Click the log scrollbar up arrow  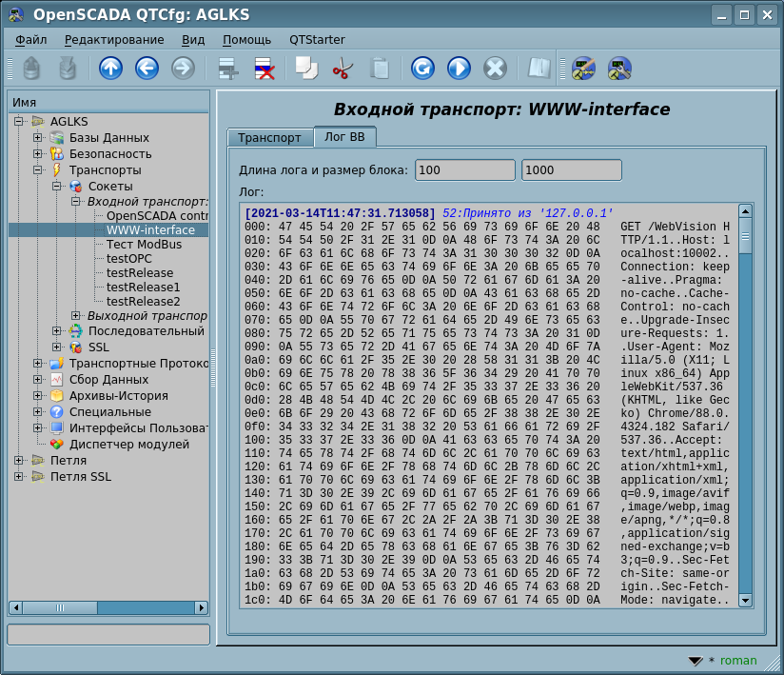[x=745, y=211]
